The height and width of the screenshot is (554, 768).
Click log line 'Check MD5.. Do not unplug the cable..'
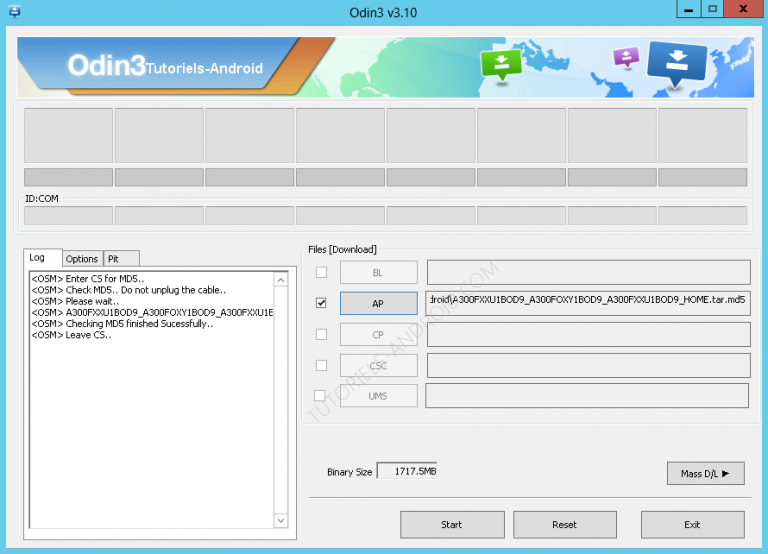pos(129,290)
